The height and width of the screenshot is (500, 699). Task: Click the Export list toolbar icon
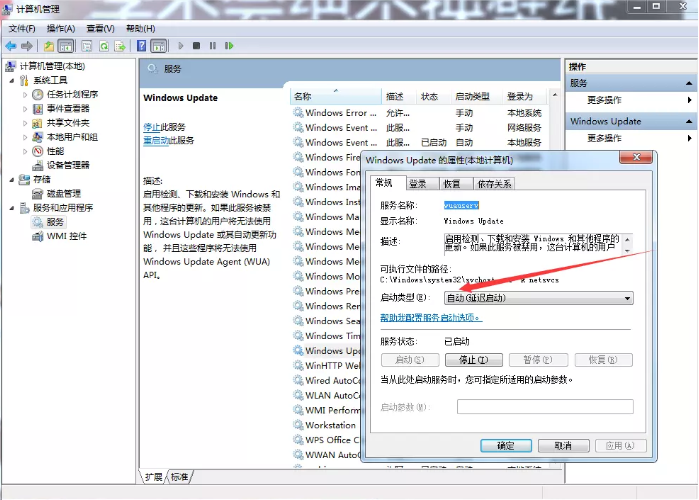tap(120, 46)
